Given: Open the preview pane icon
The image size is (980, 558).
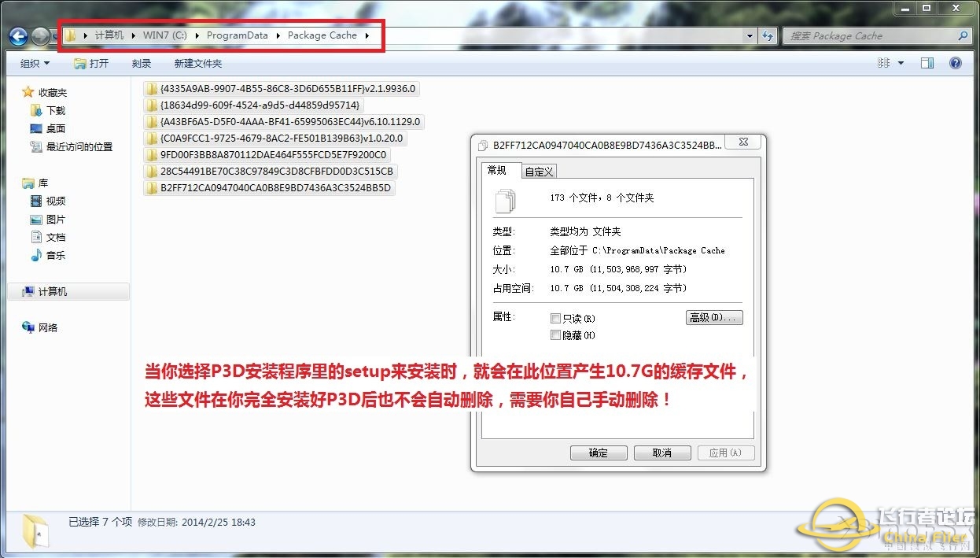Looking at the screenshot, I should (927, 63).
